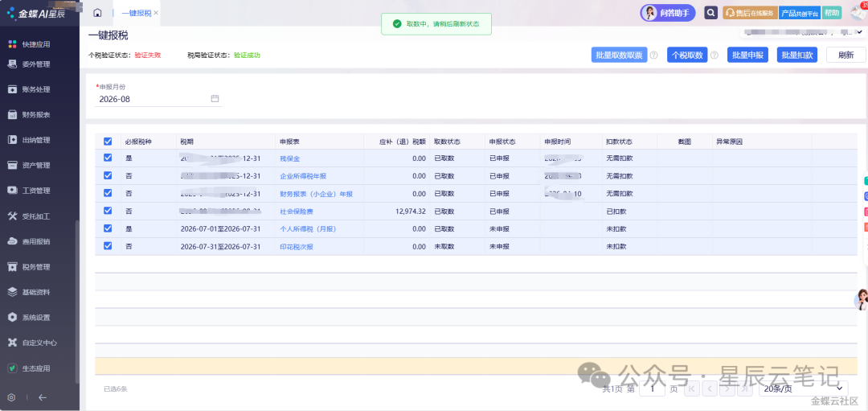
Task: Collapse sidebar with the left arrow icon
Action: (x=43, y=397)
